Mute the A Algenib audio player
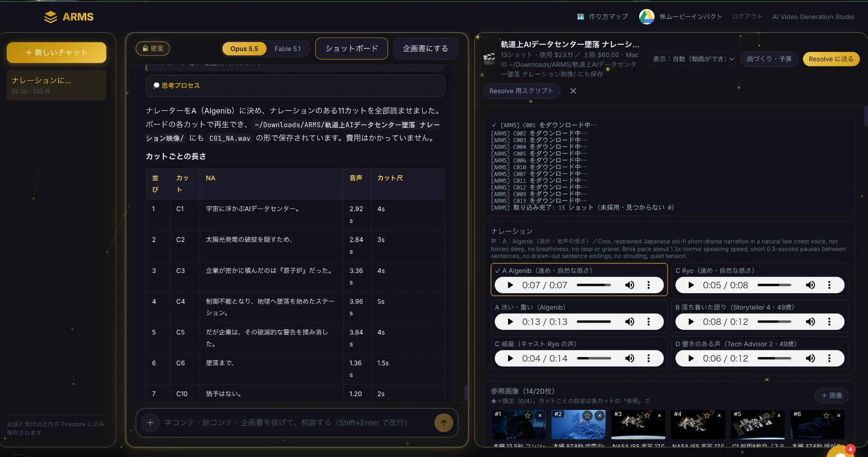This screenshot has width=868, height=457. pyautogui.click(x=630, y=285)
